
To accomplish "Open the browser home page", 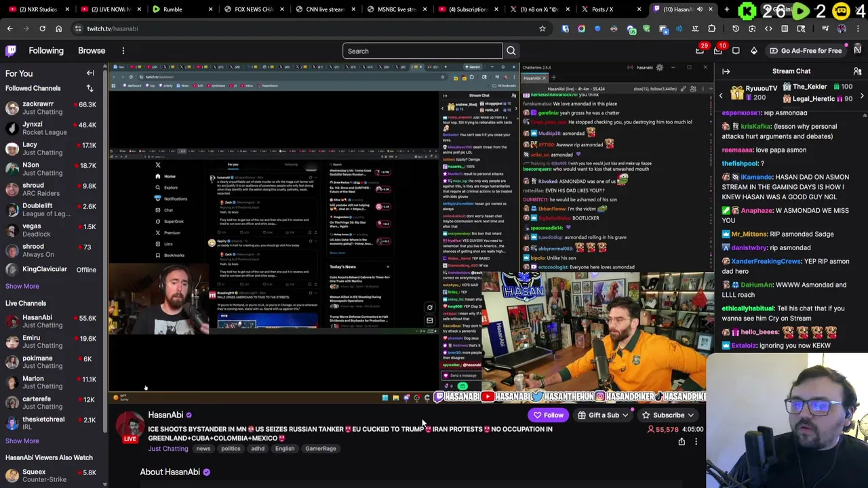I will (x=58, y=28).
